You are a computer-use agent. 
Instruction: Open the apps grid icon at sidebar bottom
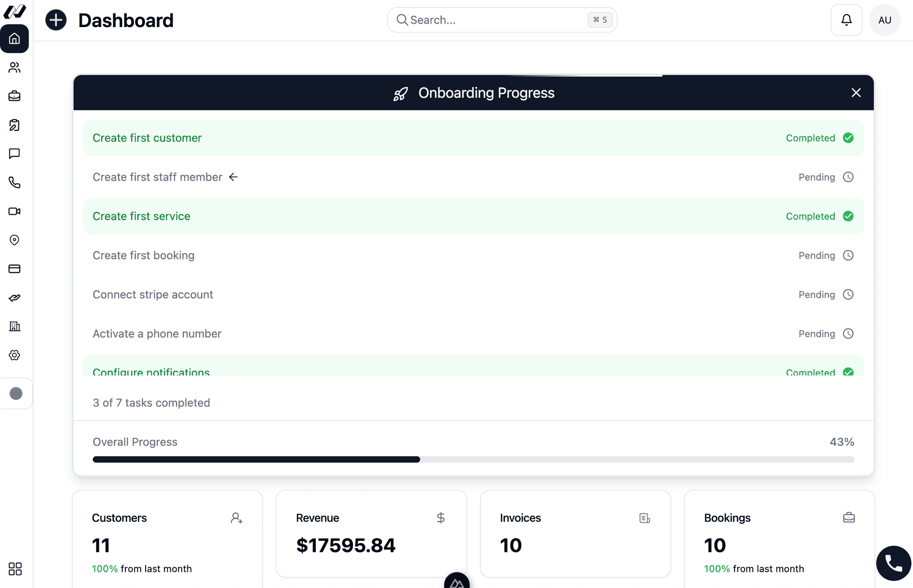[15, 569]
